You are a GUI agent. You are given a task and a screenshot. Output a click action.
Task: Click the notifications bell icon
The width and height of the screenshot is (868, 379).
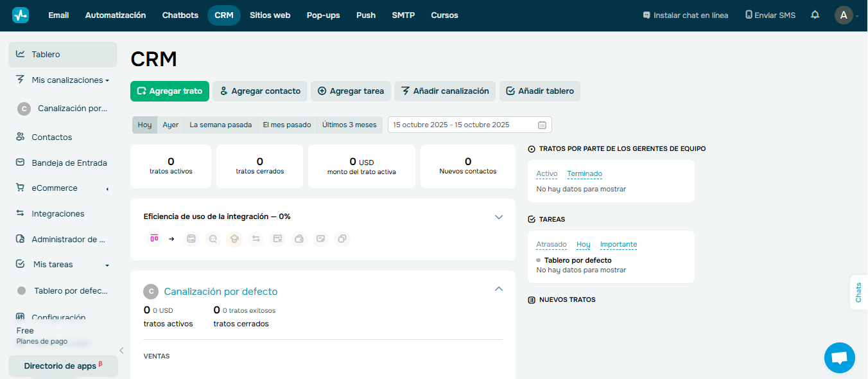coord(814,15)
